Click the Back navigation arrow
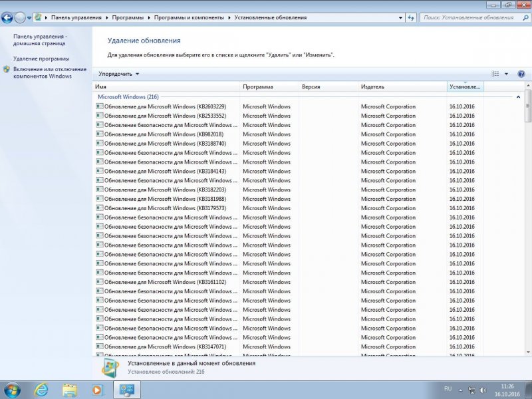The width and height of the screenshot is (532, 399). (x=7, y=17)
